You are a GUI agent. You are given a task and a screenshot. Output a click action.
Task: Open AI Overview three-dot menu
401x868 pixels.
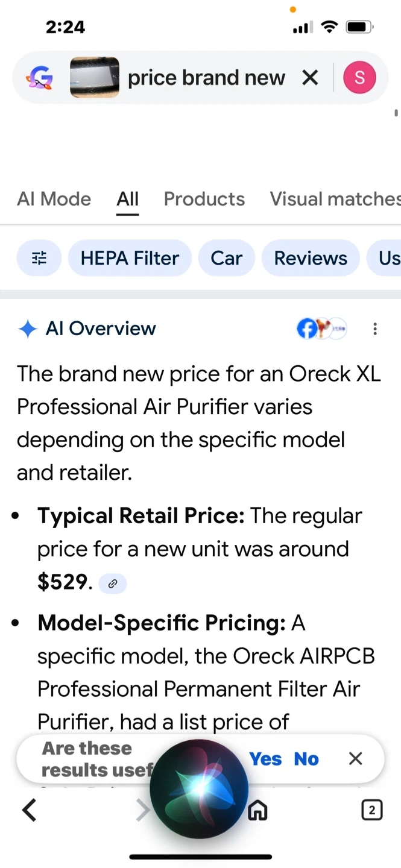point(375,329)
